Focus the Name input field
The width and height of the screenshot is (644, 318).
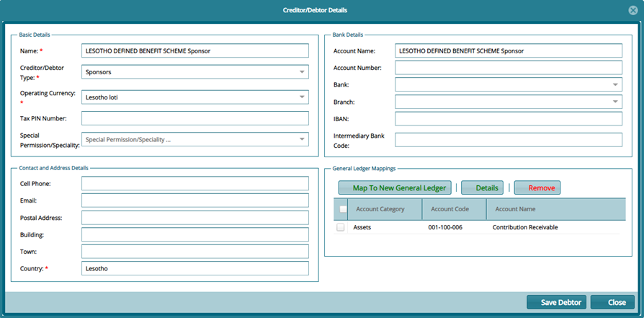coord(195,51)
